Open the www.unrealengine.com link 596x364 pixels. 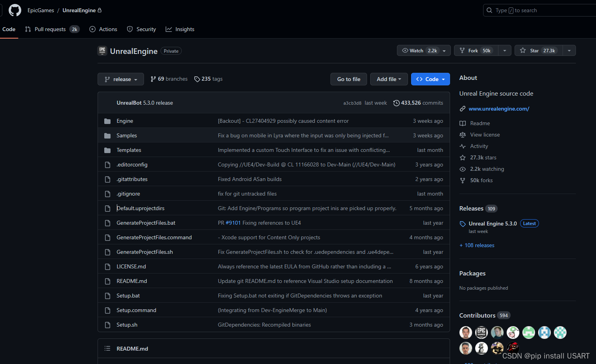[x=499, y=109]
